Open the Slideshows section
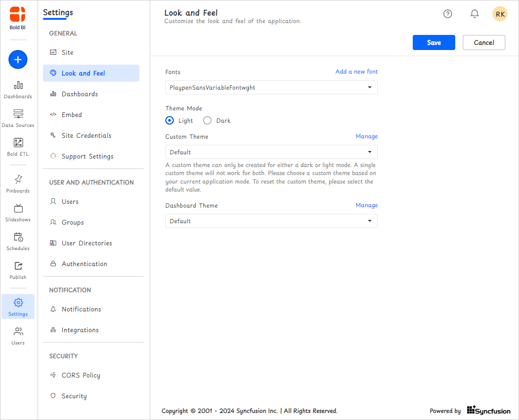This screenshot has height=420, width=519. coord(17,213)
